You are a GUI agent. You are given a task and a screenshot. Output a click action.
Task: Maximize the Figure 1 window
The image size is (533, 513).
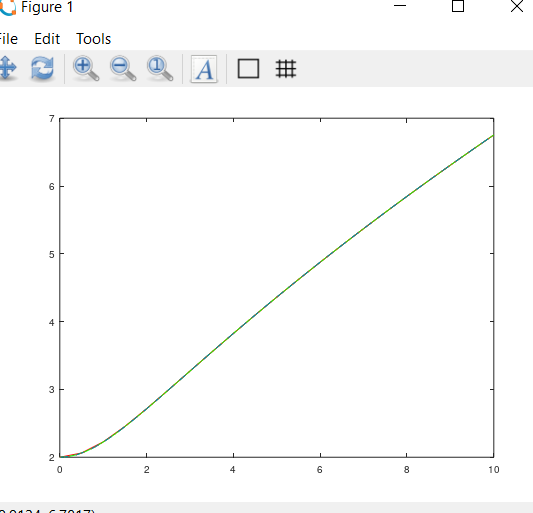pos(458,6)
